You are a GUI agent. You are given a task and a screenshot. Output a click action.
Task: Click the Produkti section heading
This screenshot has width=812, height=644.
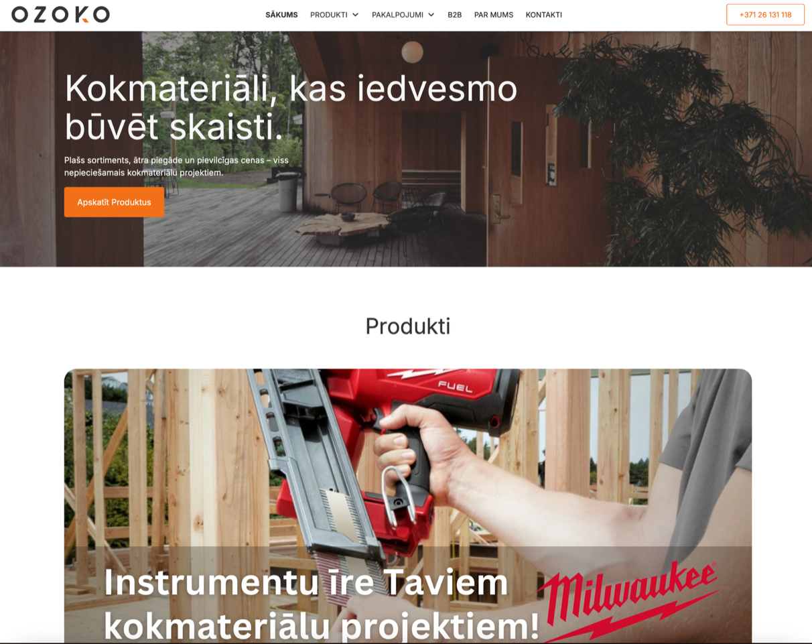pos(407,326)
